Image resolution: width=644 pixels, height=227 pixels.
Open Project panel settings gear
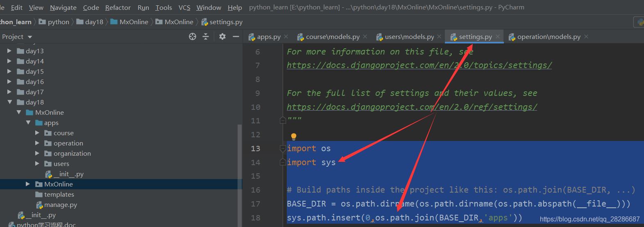[x=222, y=37]
